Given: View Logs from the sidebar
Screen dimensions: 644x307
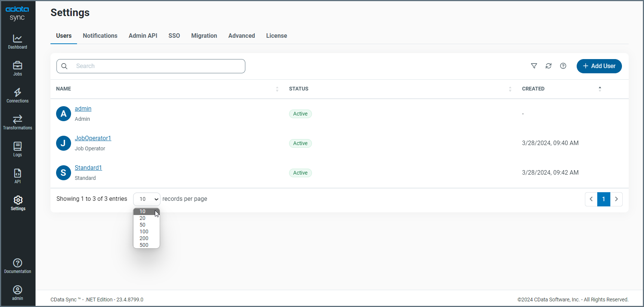Looking at the screenshot, I should [x=18, y=149].
